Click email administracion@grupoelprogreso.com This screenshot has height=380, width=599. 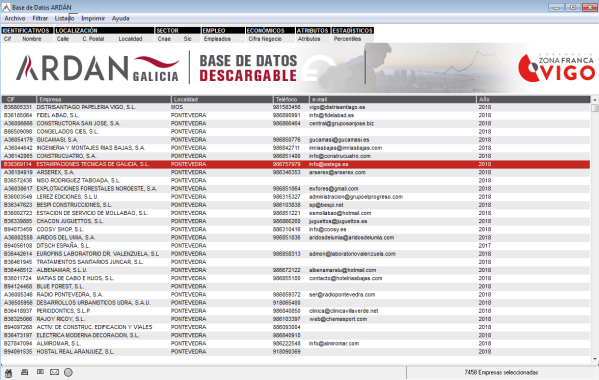coord(356,197)
